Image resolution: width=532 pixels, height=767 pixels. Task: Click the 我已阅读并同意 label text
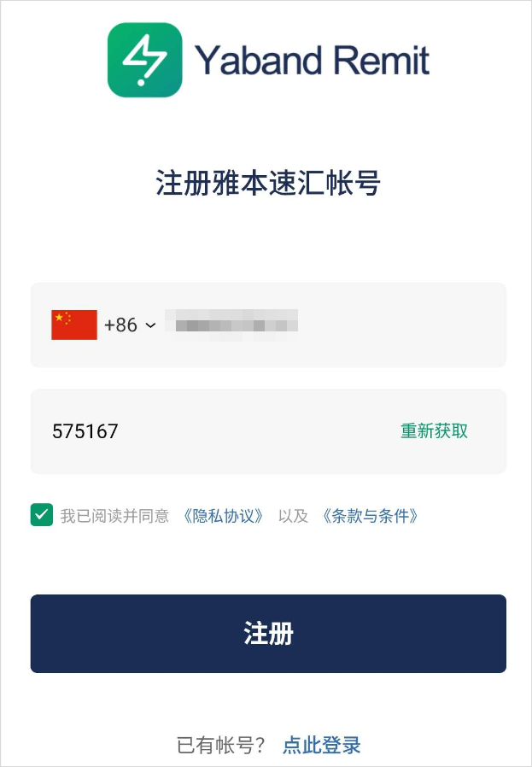pyautogui.click(x=114, y=516)
